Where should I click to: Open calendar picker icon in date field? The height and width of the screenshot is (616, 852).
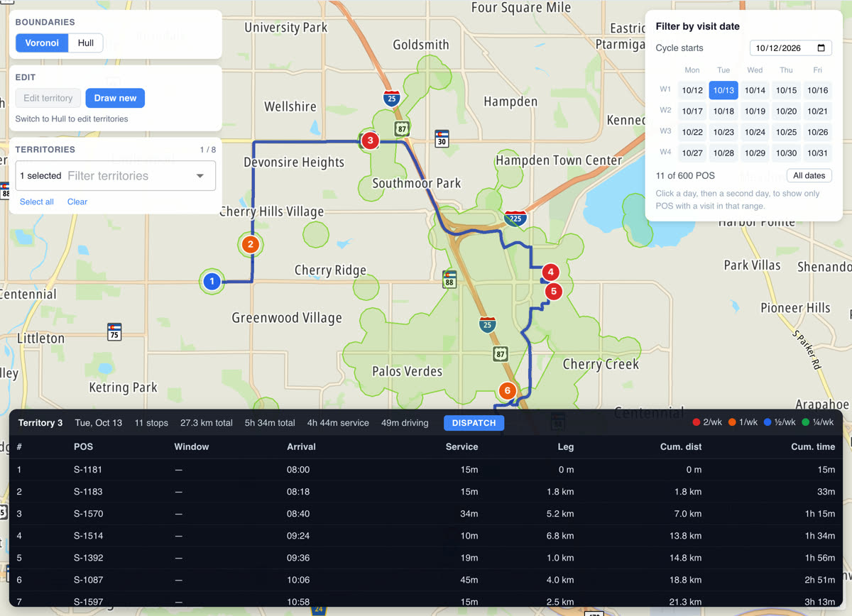tap(821, 48)
